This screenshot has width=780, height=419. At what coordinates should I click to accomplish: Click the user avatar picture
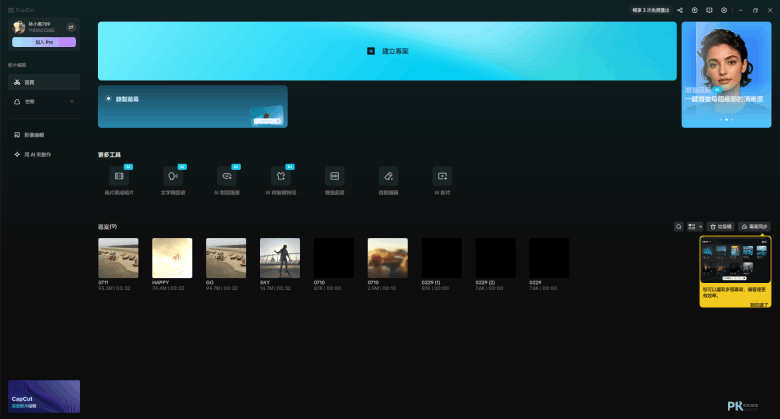(x=19, y=27)
